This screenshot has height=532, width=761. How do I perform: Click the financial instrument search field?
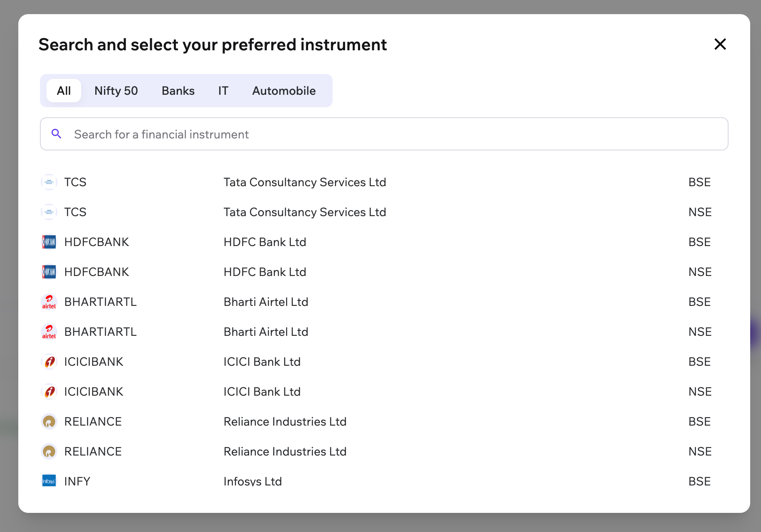point(291,134)
